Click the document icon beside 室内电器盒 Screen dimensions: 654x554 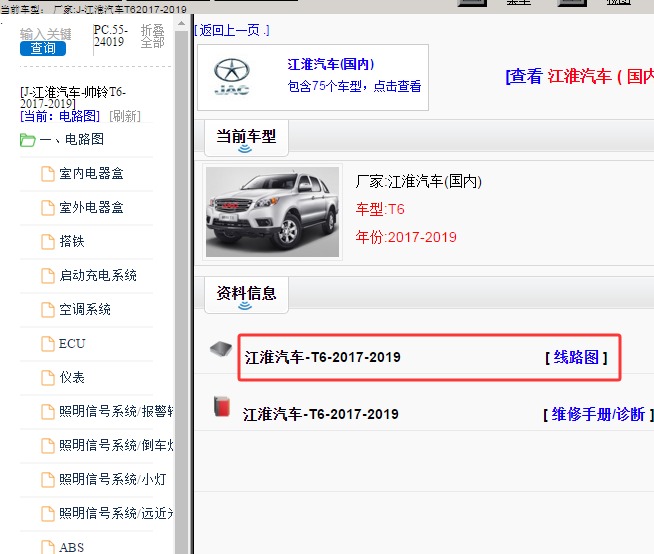pyautogui.click(x=48, y=174)
